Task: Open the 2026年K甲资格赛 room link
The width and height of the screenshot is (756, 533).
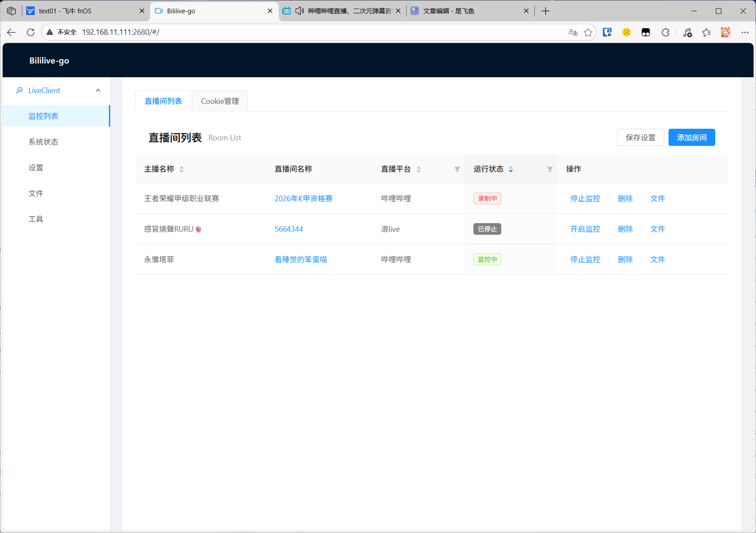Action: pos(303,198)
